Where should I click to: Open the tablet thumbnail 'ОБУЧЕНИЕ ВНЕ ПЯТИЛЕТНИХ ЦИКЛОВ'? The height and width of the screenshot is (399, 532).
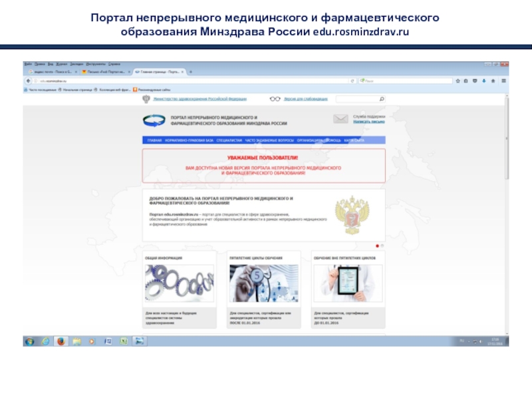click(348, 283)
